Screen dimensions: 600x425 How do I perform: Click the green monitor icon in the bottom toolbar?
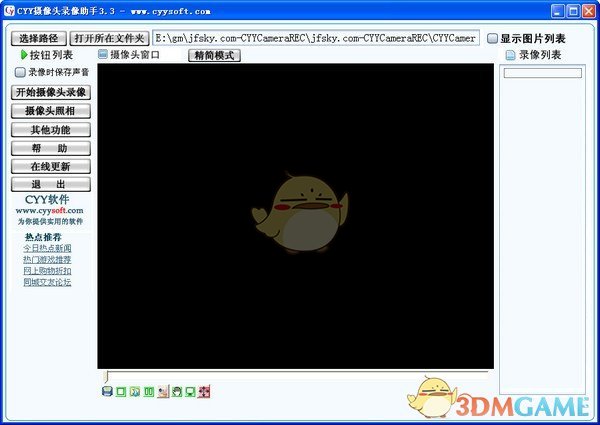click(190, 390)
